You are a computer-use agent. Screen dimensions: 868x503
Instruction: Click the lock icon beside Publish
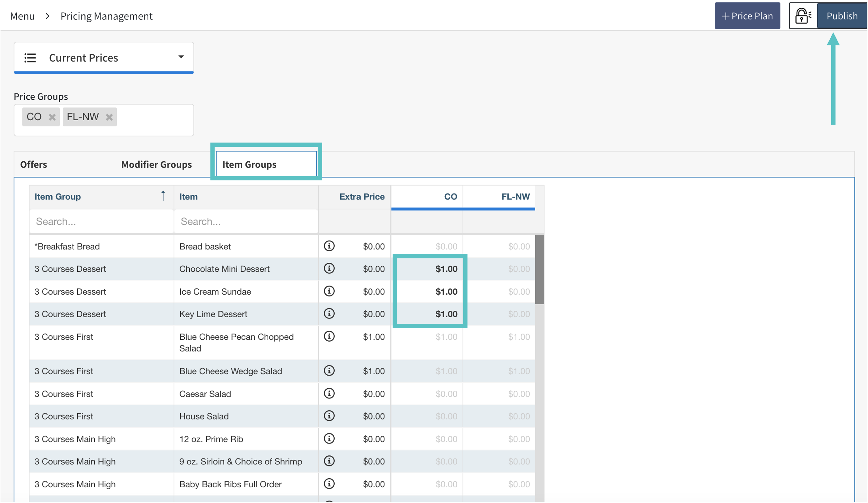point(803,16)
